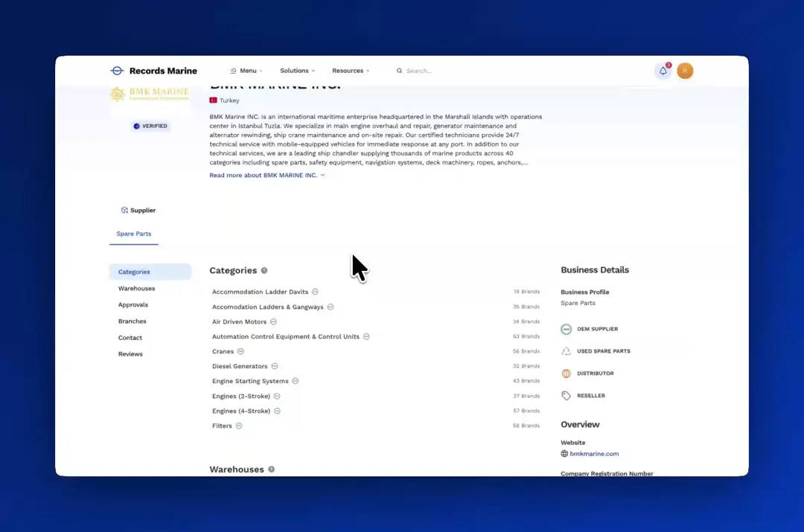Open Automation Control Equipment & Control Units category
The width and height of the screenshot is (804, 532).
pos(286,337)
